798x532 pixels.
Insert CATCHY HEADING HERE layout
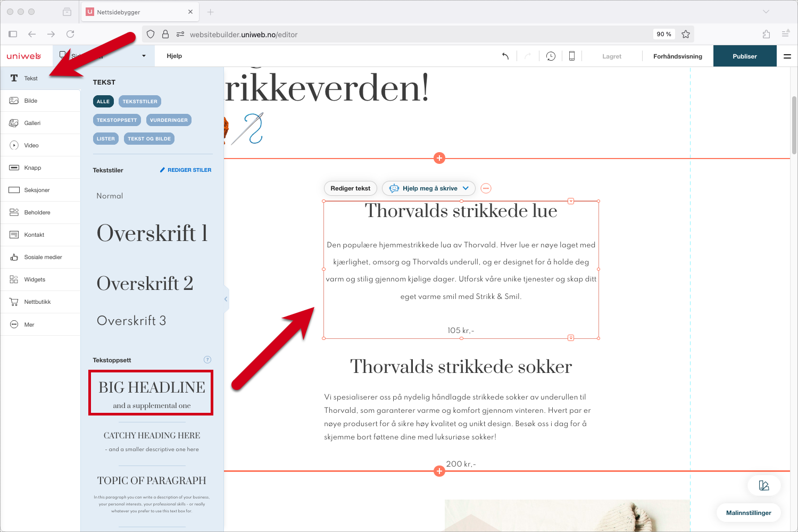click(152, 441)
